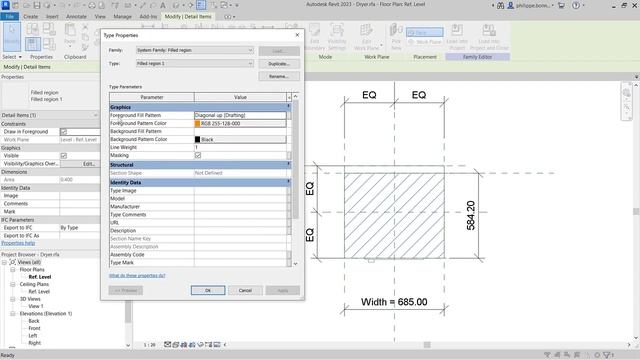Close the Type Properties dialog

tap(297, 35)
